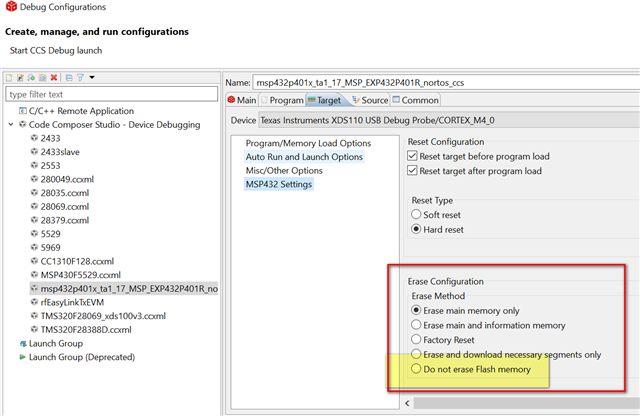
Task: Open MSP432 Settings category
Action: [x=279, y=185]
